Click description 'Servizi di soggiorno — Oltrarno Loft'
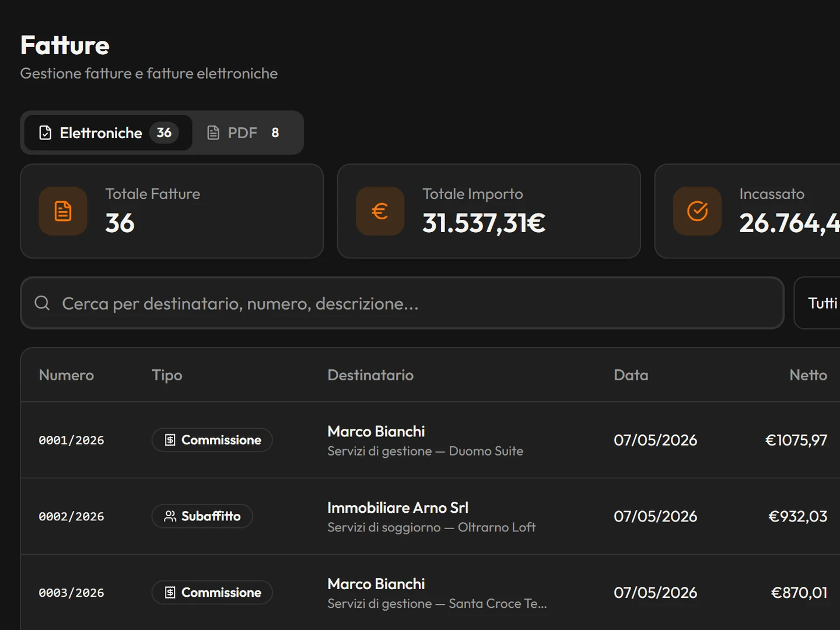The image size is (840, 630). [x=432, y=527]
